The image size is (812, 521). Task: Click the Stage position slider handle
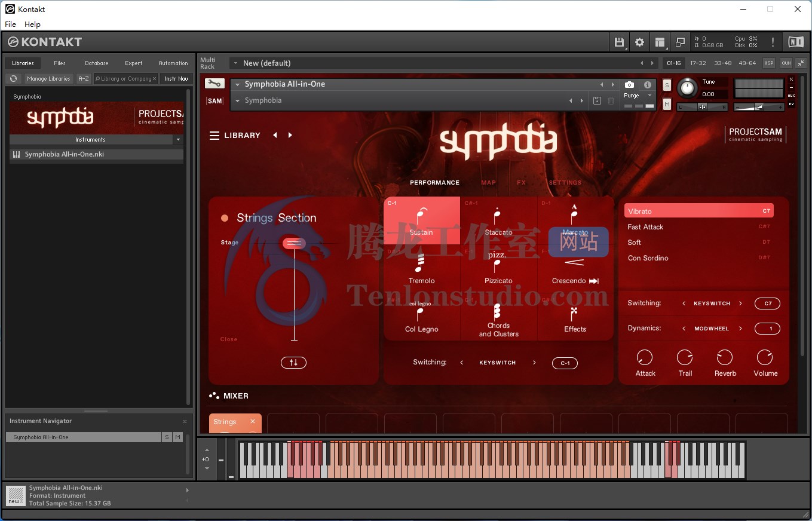pyautogui.click(x=294, y=243)
